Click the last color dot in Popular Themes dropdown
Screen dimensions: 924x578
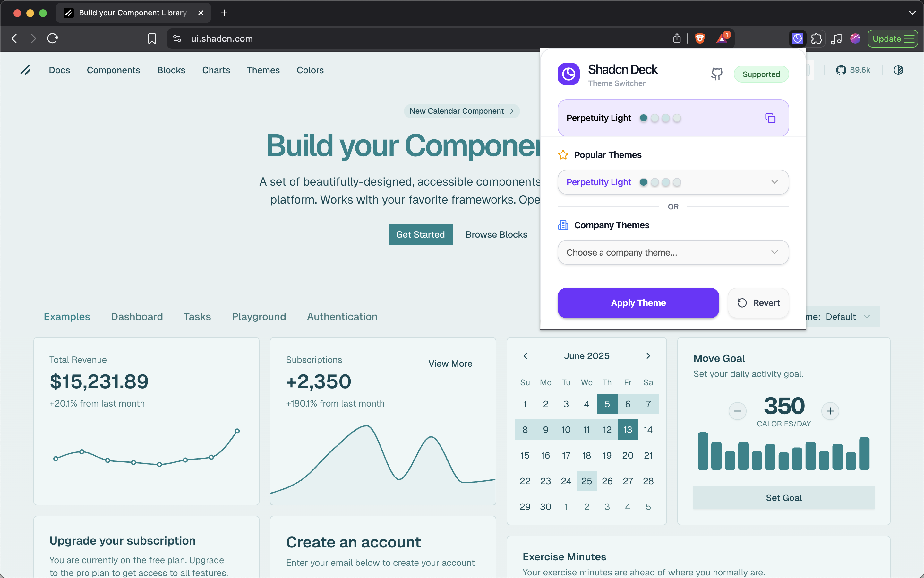coord(677,182)
